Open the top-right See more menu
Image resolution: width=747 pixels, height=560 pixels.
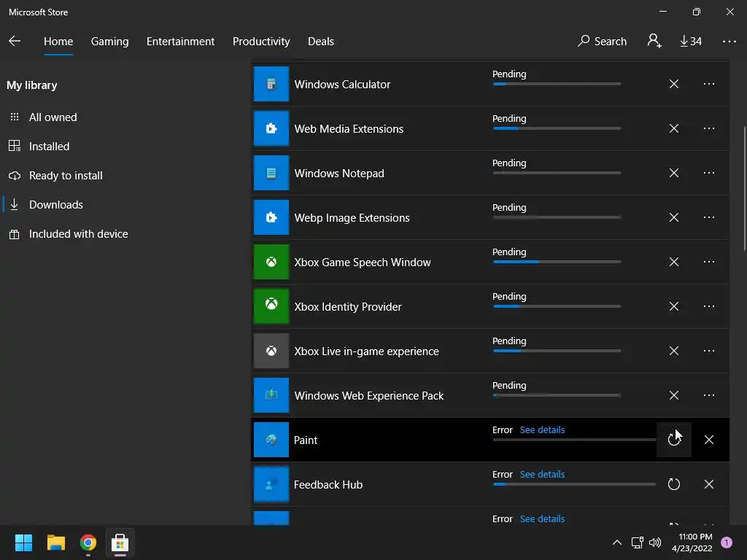point(729,42)
